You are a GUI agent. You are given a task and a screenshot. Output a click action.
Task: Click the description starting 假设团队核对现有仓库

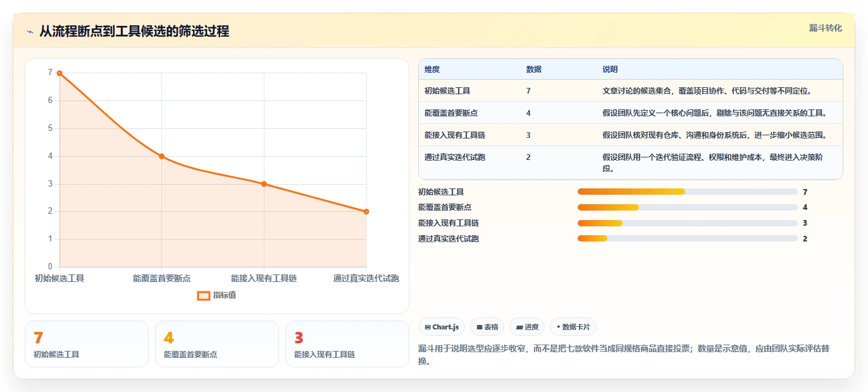(714, 135)
